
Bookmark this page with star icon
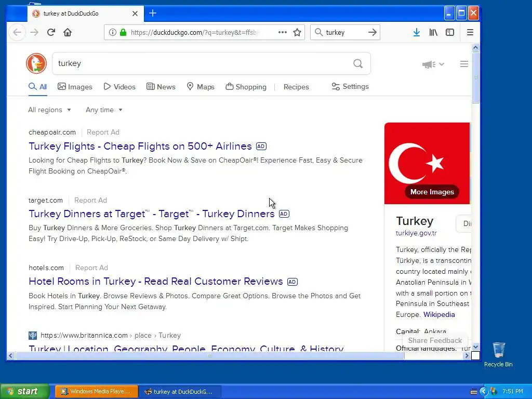(297, 32)
